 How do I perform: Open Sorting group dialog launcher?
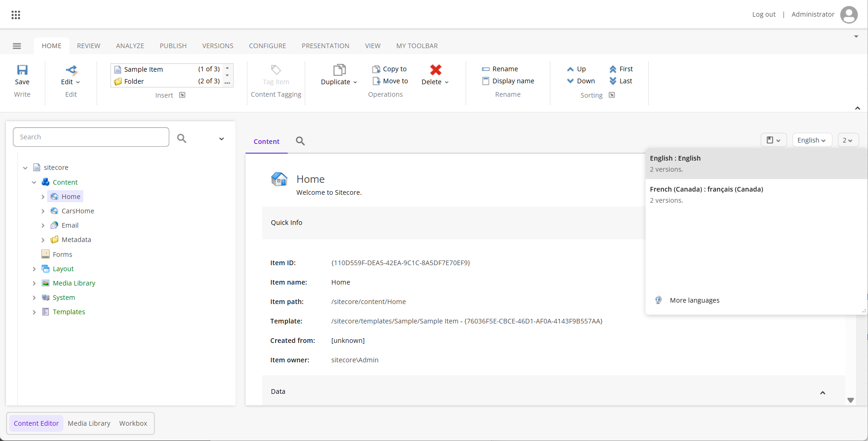612,95
